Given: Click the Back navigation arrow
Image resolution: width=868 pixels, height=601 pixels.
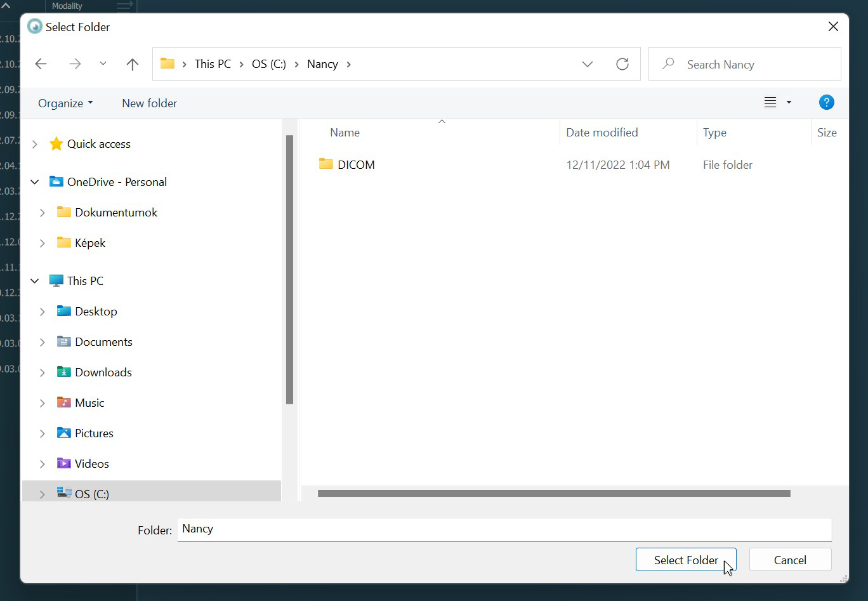Looking at the screenshot, I should pyautogui.click(x=41, y=64).
